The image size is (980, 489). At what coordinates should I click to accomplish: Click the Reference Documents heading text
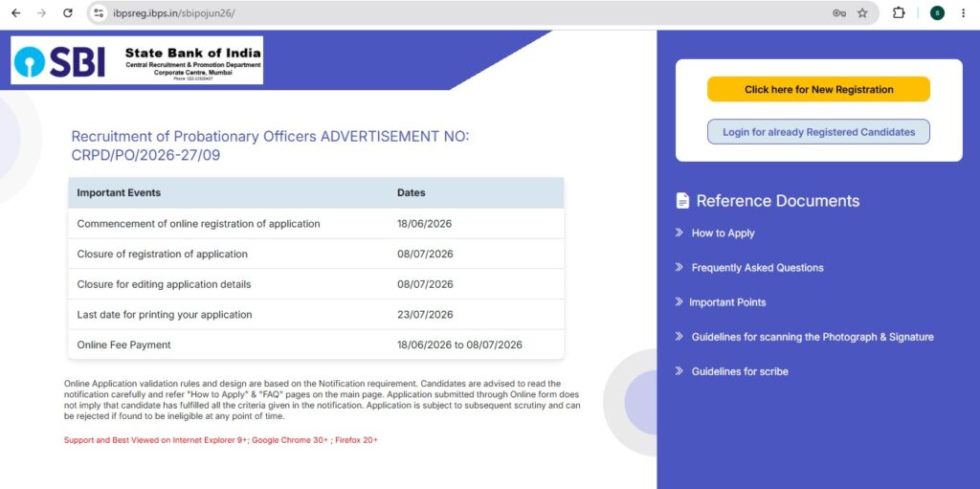778,201
